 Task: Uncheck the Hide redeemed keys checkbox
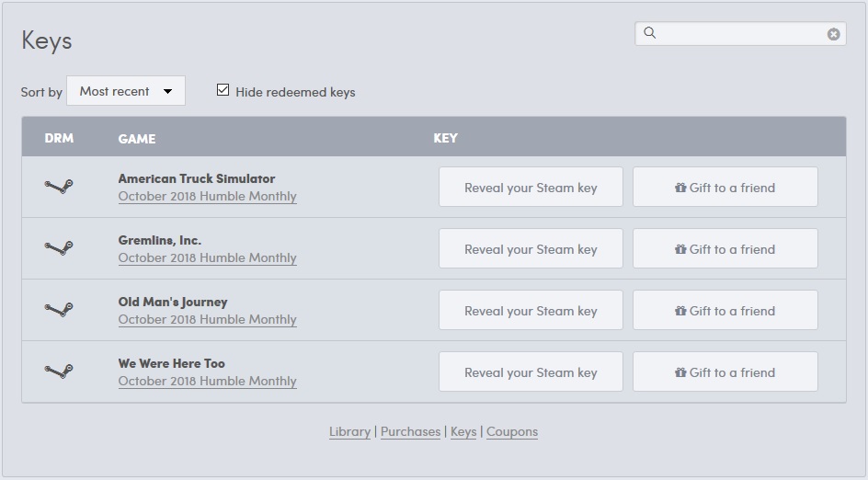point(223,90)
